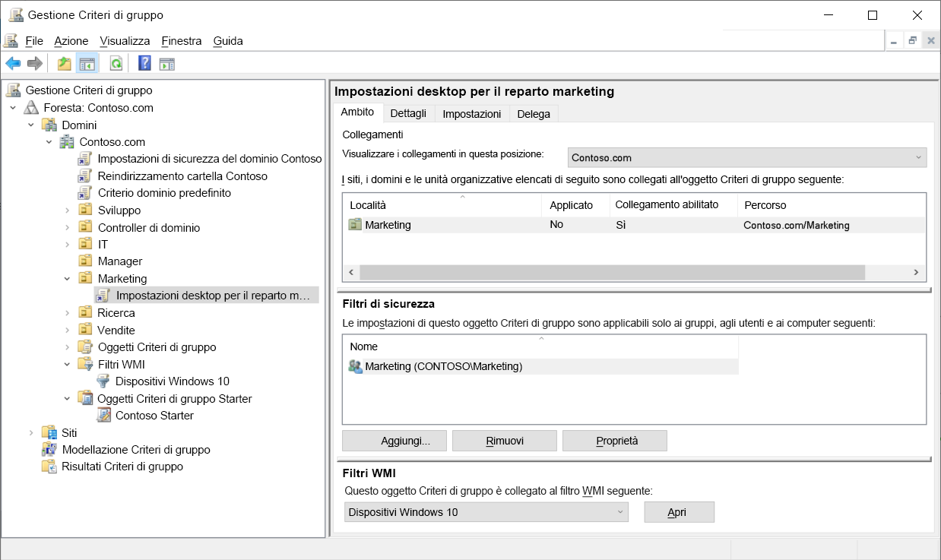Toggle the console tree visibility toolbar icon
This screenshot has width=941, height=560.
pos(87,63)
